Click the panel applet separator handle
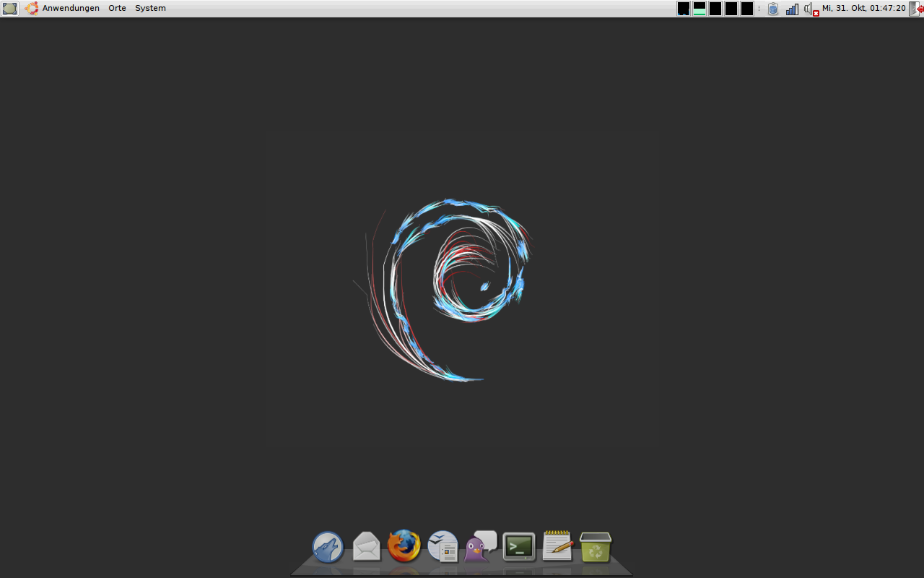The height and width of the screenshot is (578, 924). coord(759,9)
